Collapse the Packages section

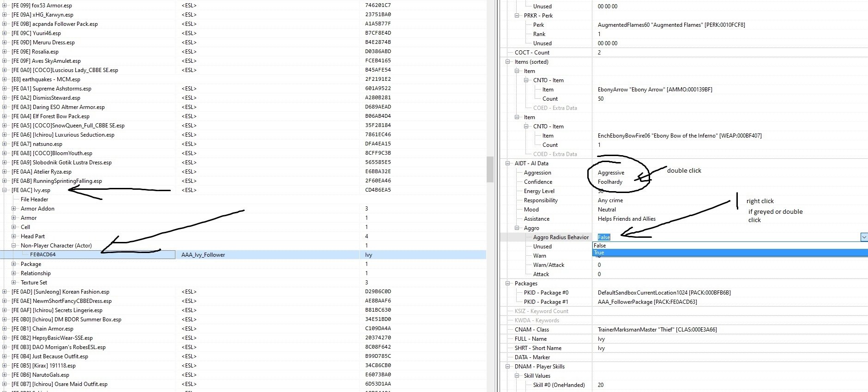pos(508,283)
